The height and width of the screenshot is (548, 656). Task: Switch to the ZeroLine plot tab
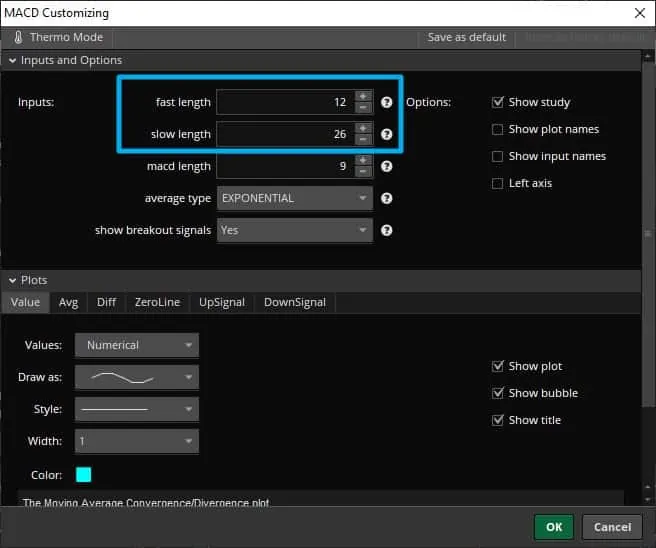pyautogui.click(x=157, y=302)
